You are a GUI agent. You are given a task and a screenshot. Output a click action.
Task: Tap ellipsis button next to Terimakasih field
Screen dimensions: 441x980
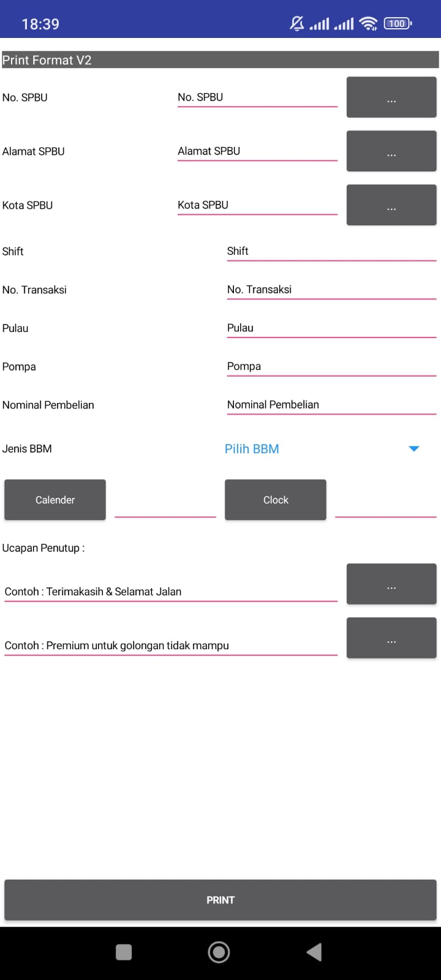(x=391, y=584)
